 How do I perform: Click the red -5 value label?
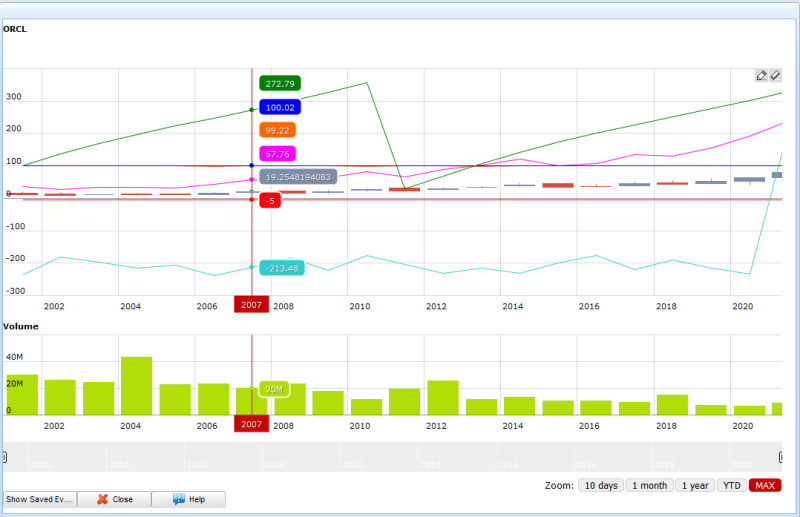click(269, 200)
